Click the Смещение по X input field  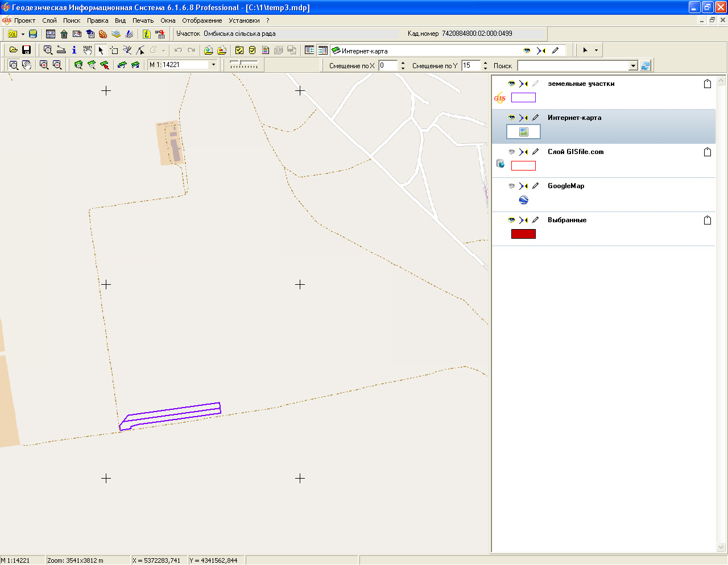click(x=388, y=65)
